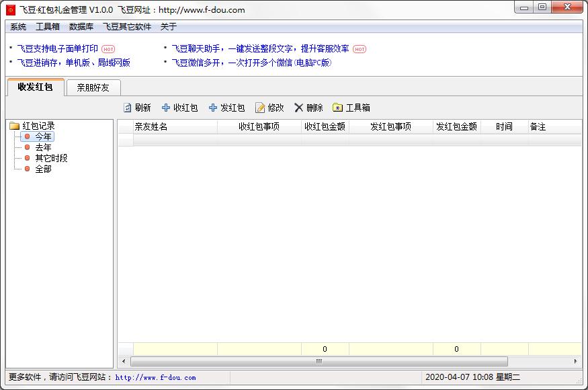Viewport: 588px width, 390px height.
Task: Sort by 亲友姓名 column header
Action: point(175,127)
